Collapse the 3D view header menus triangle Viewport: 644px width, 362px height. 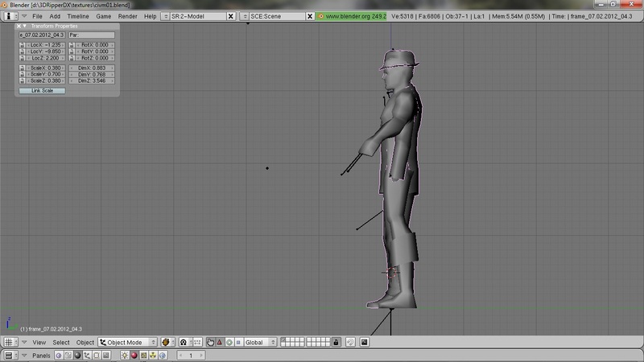[x=24, y=342]
